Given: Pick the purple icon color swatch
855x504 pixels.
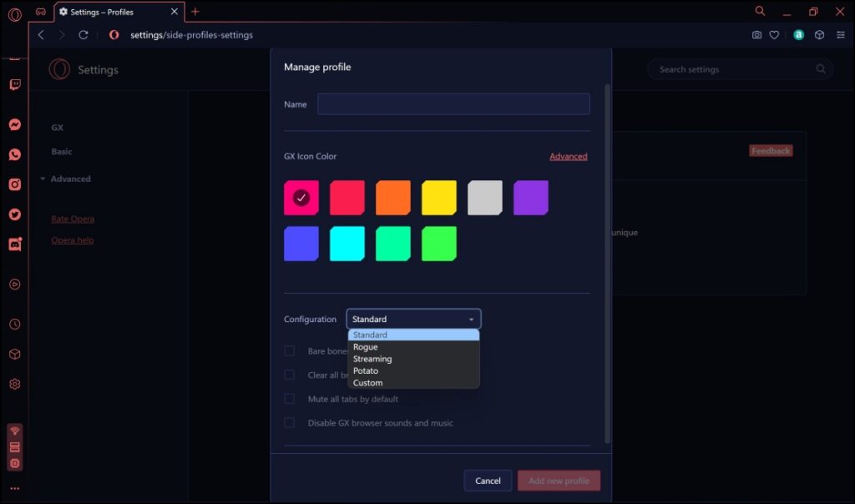Looking at the screenshot, I should pyautogui.click(x=530, y=198).
